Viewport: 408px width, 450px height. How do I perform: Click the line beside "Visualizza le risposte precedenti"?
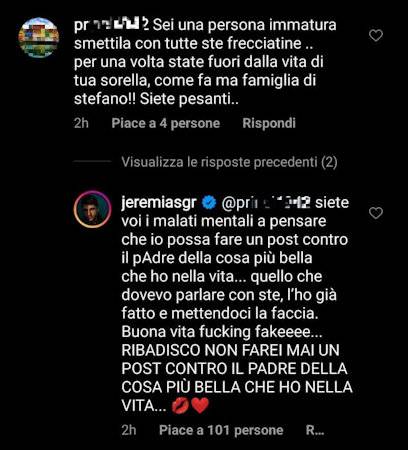pyautogui.click(x=92, y=161)
